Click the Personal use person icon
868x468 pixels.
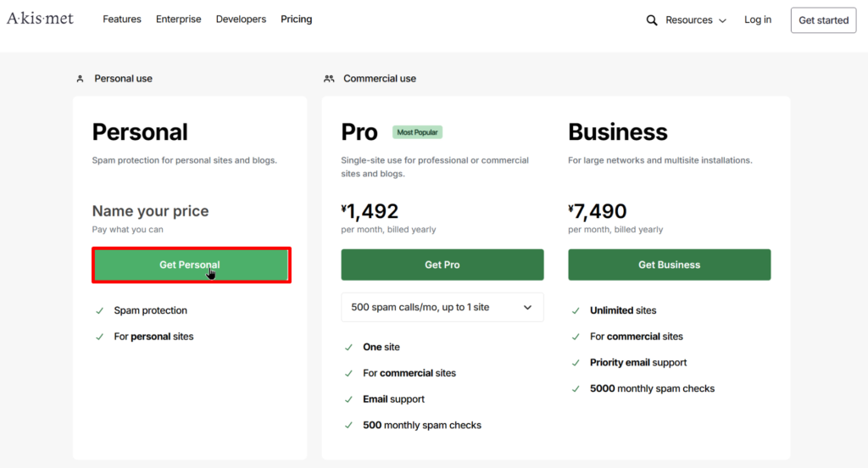[80, 79]
